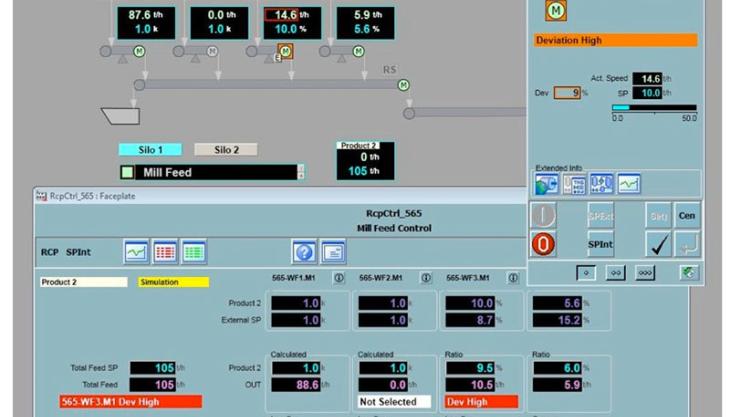The width and height of the screenshot is (730, 417).
Task: Toggle the green Mill Feed indicator box
Action: pyautogui.click(x=127, y=172)
